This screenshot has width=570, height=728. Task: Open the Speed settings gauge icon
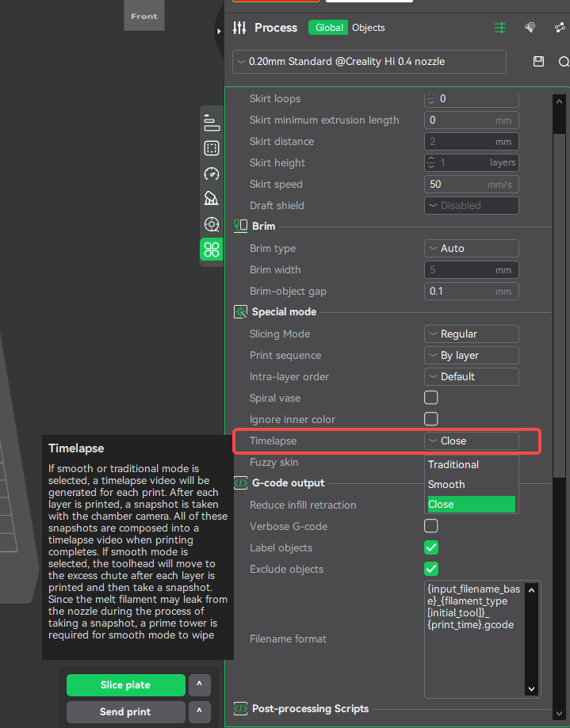click(x=211, y=173)
